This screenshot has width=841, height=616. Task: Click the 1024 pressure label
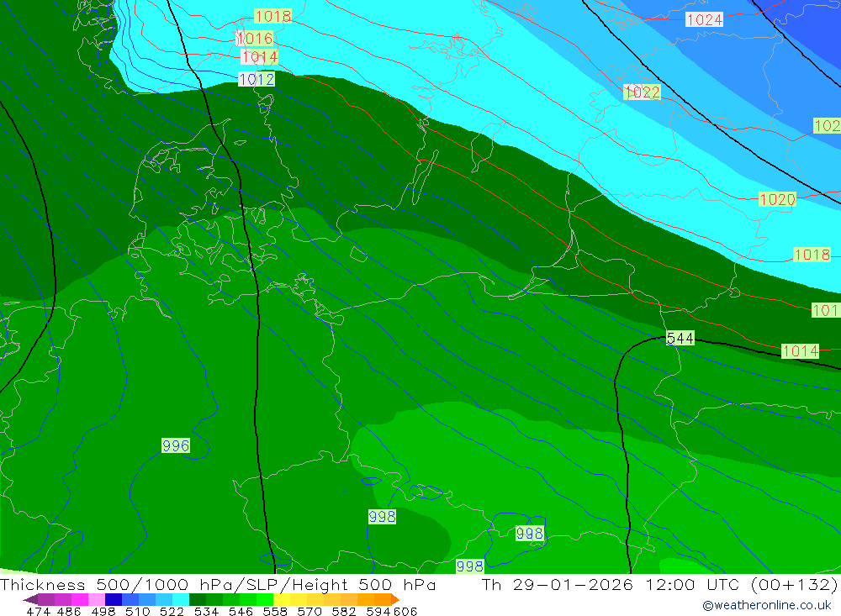pos(705,20)
